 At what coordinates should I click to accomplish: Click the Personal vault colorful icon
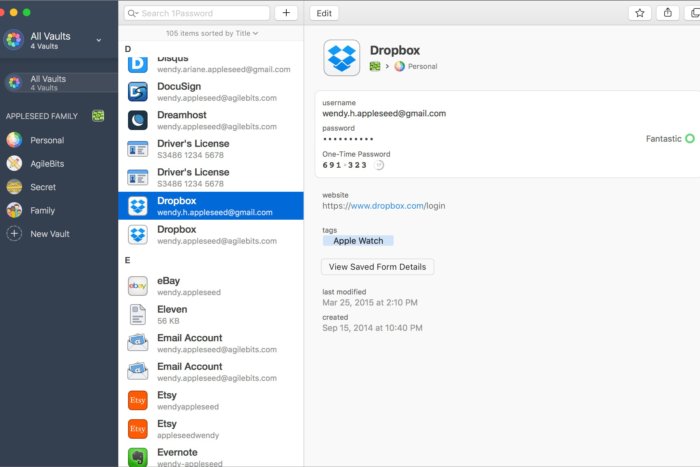pyautogui.click(x=14, y=140)
